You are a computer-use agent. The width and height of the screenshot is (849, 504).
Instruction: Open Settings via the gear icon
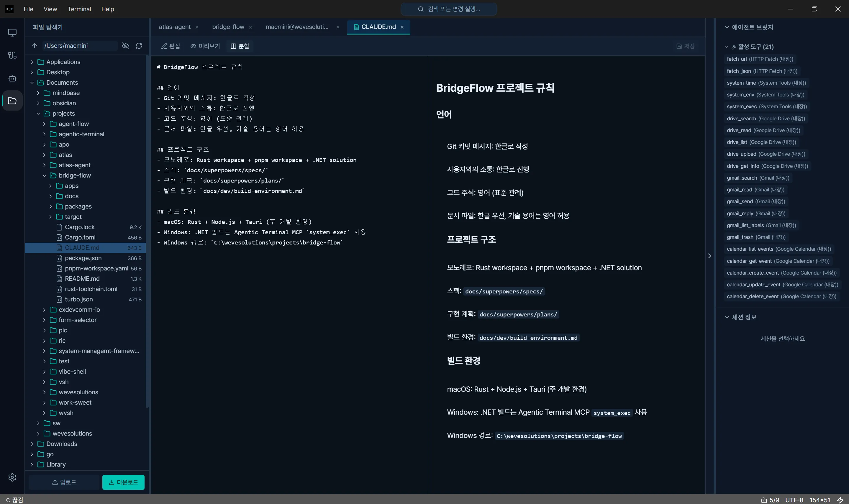point(12,477)
